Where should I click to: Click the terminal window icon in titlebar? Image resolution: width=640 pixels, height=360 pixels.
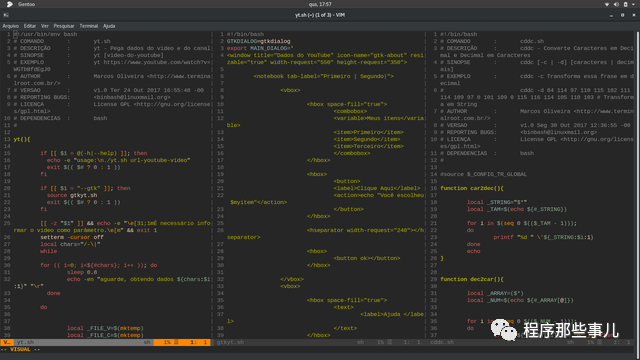tap(6, 15)
